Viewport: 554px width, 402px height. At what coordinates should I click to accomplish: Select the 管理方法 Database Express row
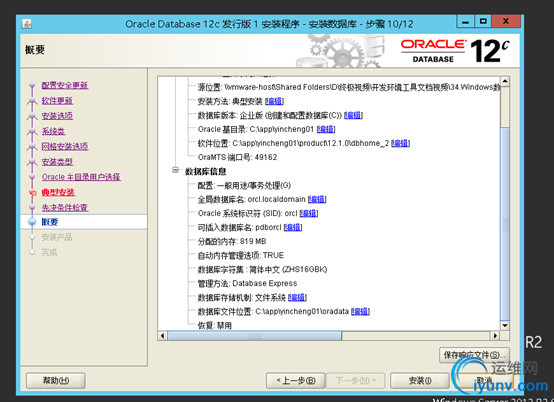click(x=247, y=283)
